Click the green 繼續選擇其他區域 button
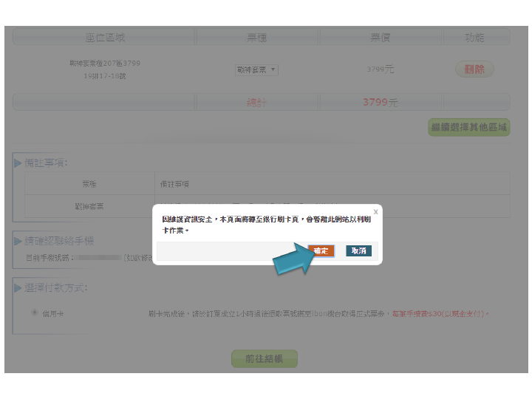Screen dimensions: 532x399 tap(469, 127)
